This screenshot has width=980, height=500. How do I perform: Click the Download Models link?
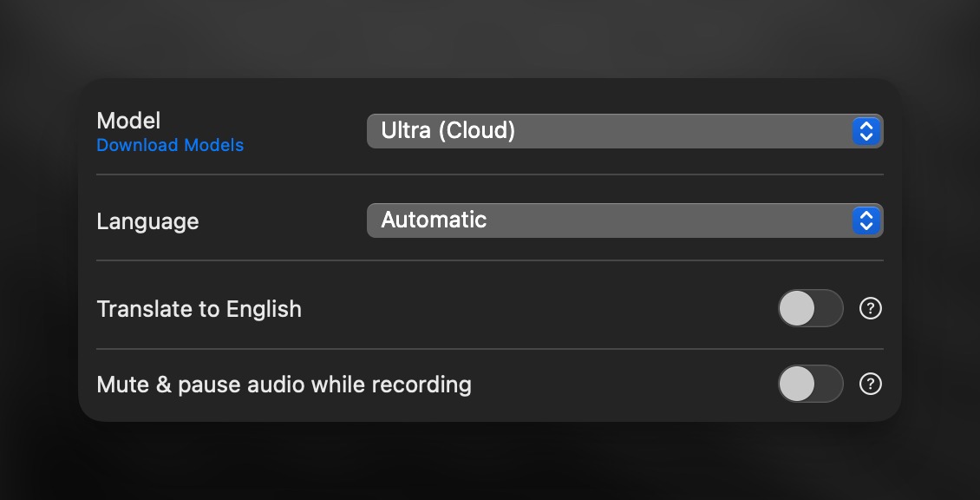[170, 146]
